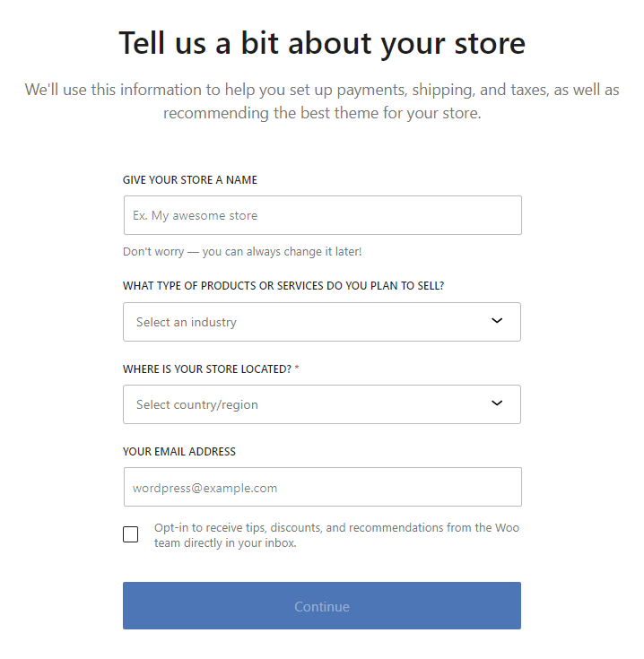644x659 pixels.
Task: Click the 'wordpress@example.com' placeholder text
Action: (x=205, y=488)
